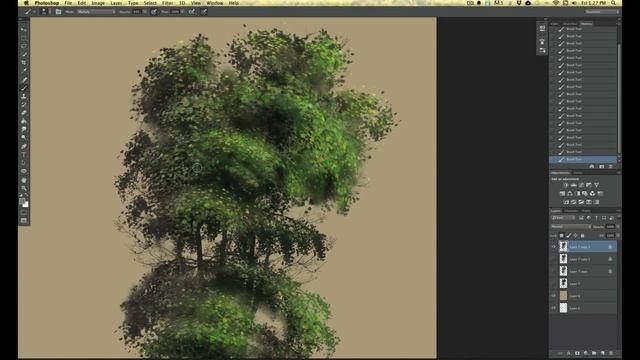Open the layer Kind filter dropdown
640x360 pixels.
pos(564,218)
